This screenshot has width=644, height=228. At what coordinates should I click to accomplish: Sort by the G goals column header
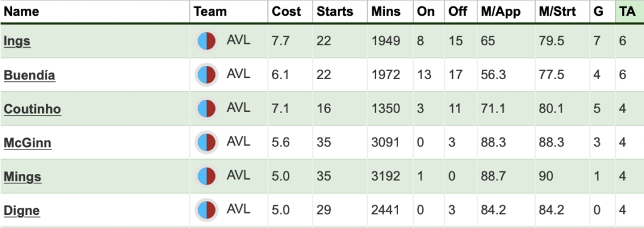coord(599,11)
